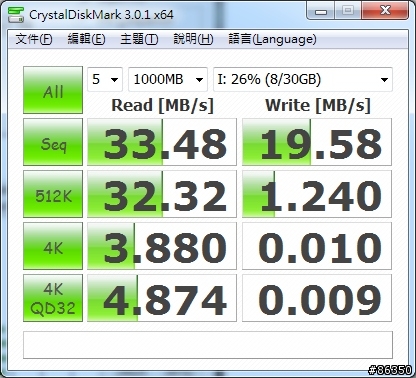The height and width of the screenshot is (378, 416).
Task: Expand the drive I: 26% dropdown
Action: 303,79
